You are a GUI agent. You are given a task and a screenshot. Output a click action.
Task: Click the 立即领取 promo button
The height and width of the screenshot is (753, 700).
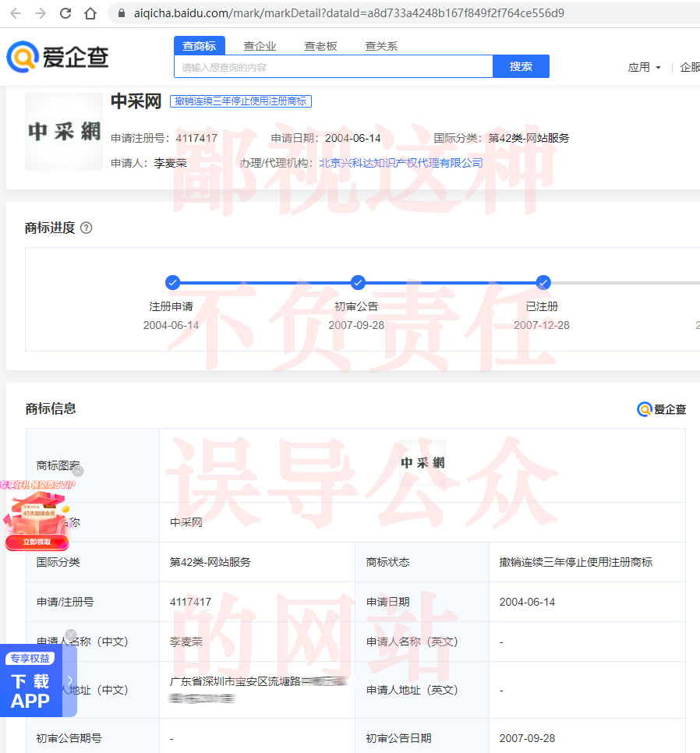(37, 542)
